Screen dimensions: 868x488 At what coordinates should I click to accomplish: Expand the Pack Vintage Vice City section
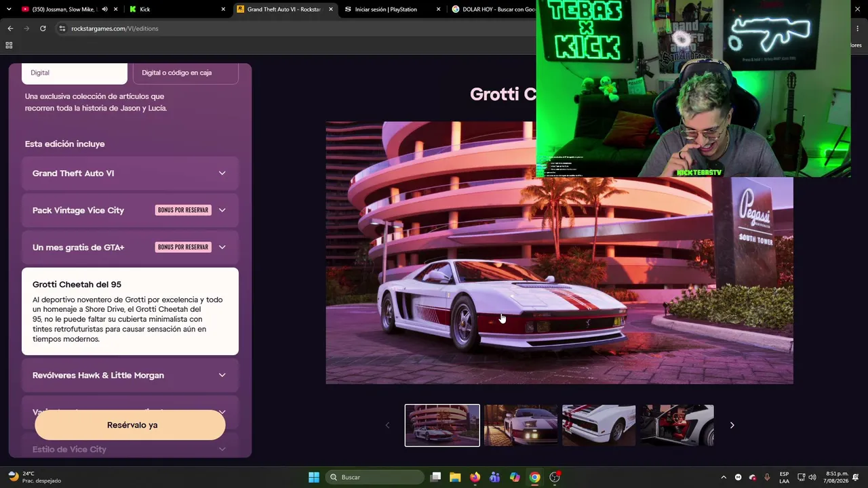[x=130, y=210]
